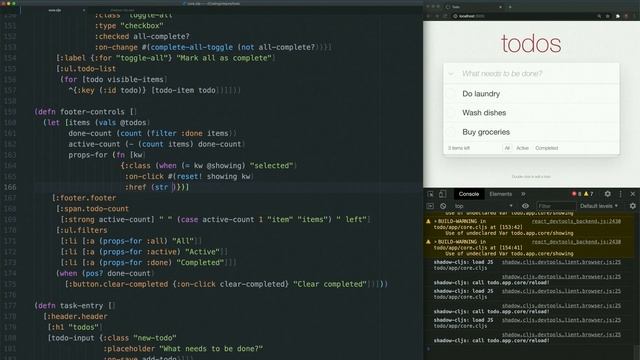
Task: Toggle the Do laundry todo checkbox
Action: [x=451, y=94]
